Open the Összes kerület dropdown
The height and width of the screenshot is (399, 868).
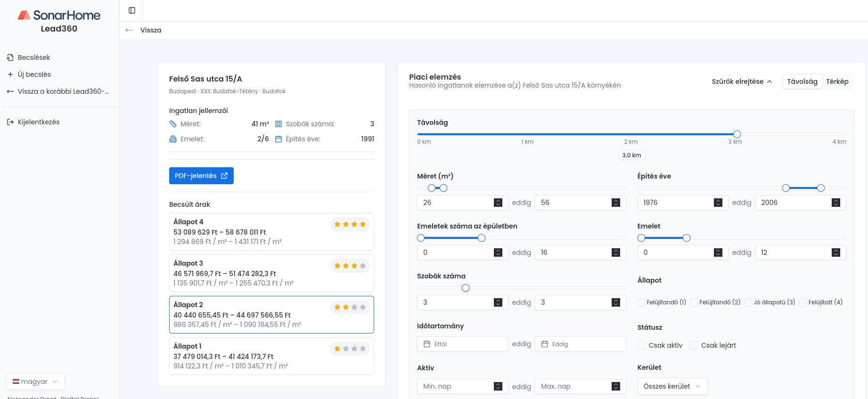point(671,386)
